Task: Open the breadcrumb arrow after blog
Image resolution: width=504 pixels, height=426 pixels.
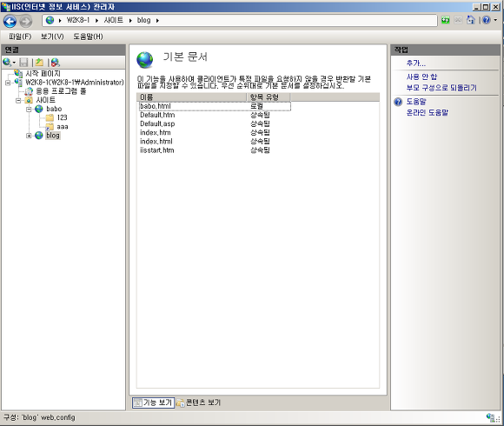Action: click(157, 21)
